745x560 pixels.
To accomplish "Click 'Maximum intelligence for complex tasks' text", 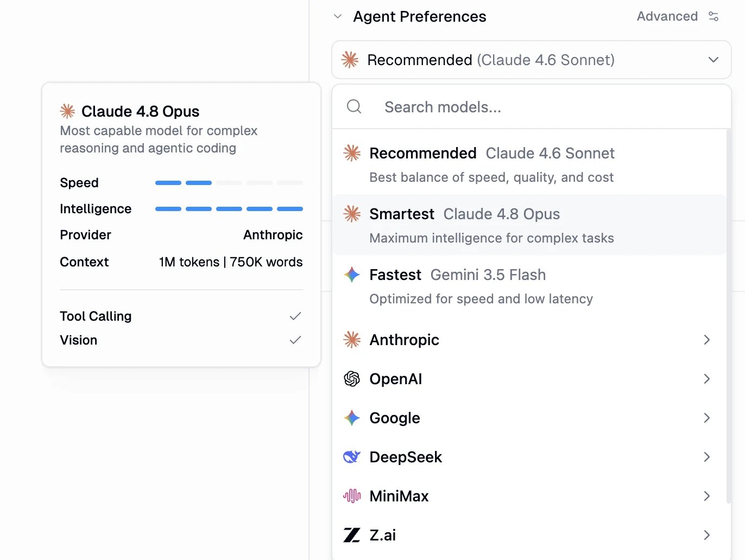I will tap(491, 238).
